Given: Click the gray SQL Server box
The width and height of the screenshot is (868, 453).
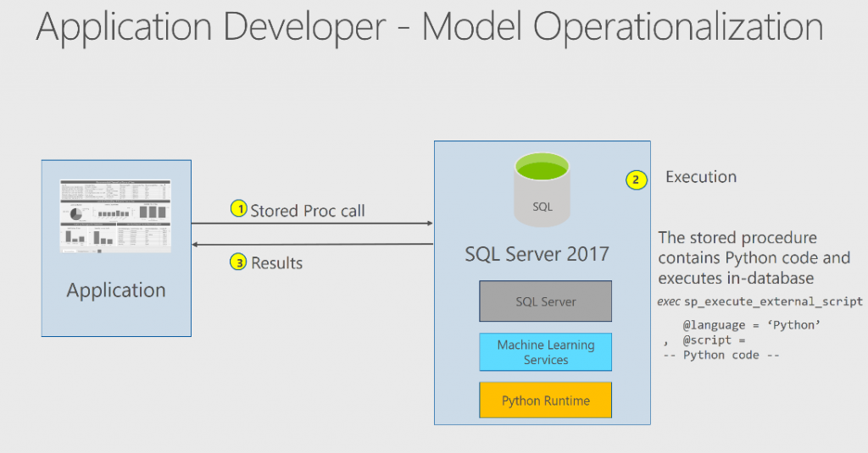Looking at the screenshot, I should [x=545, y=301].
